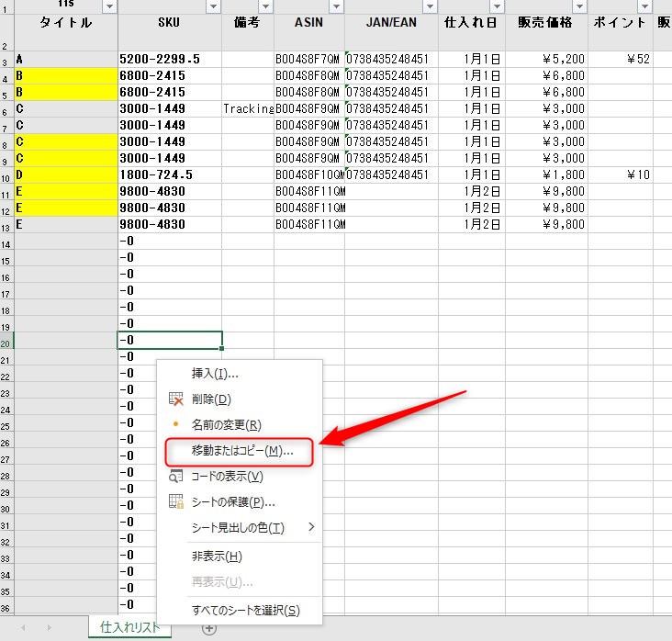The image size is (672, 641).
Task: Choose 移動またはコピー(M)... from context menu
Action: [x=240, y=451]
